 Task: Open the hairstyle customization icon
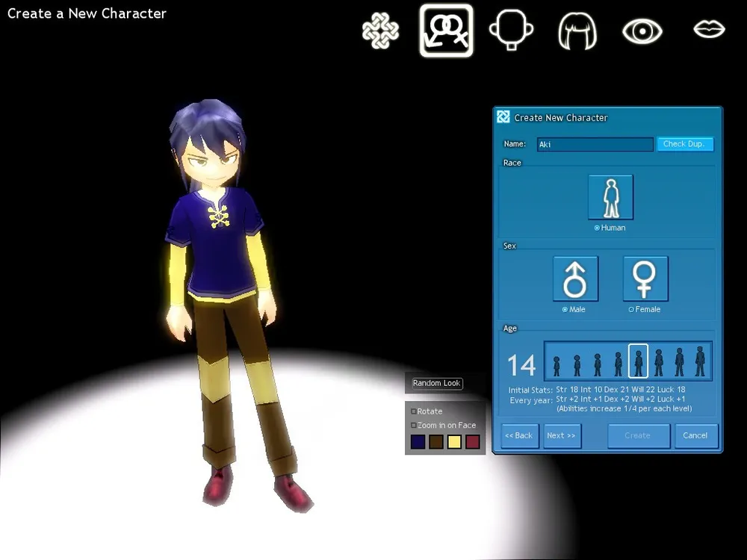pos(577,31)
